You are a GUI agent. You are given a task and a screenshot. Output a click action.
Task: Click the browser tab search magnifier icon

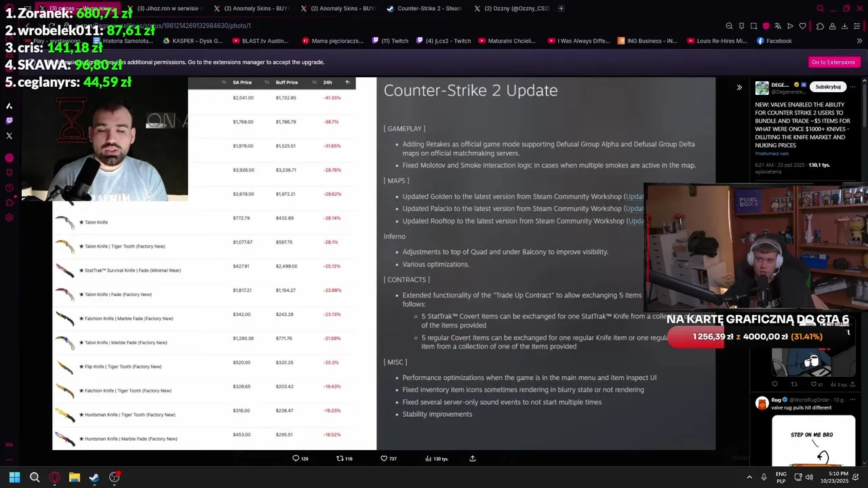pyautogui.click(x=820, y=9)
